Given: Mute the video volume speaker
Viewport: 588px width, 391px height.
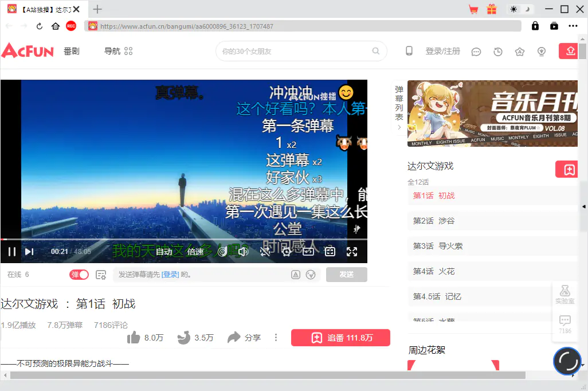Looking at the screenshot, I should 243,252.
